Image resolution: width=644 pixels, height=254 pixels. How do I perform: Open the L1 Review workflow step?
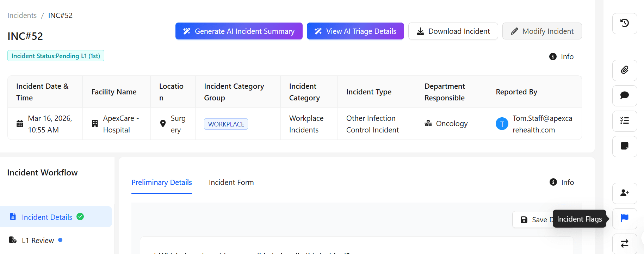[x=38, y=241]
